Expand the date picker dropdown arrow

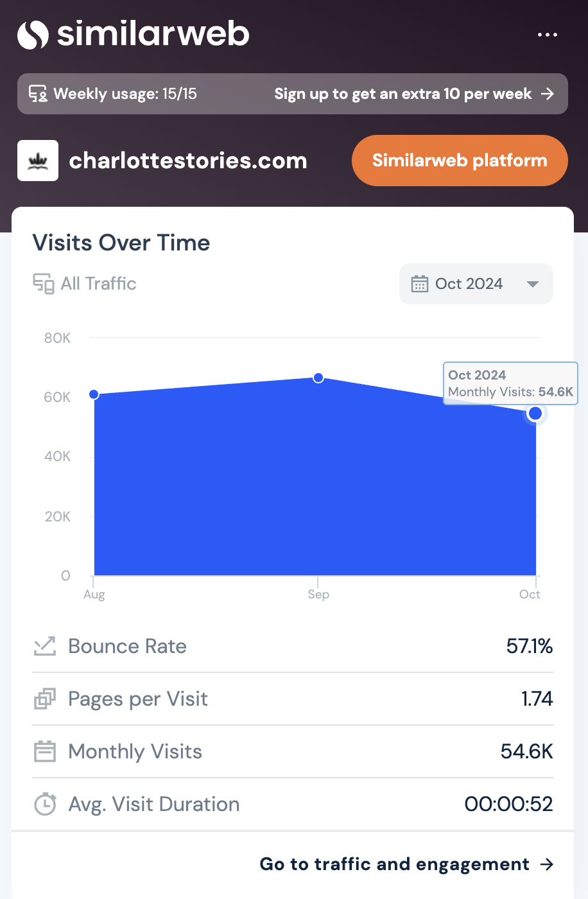(x=532, y=284)
